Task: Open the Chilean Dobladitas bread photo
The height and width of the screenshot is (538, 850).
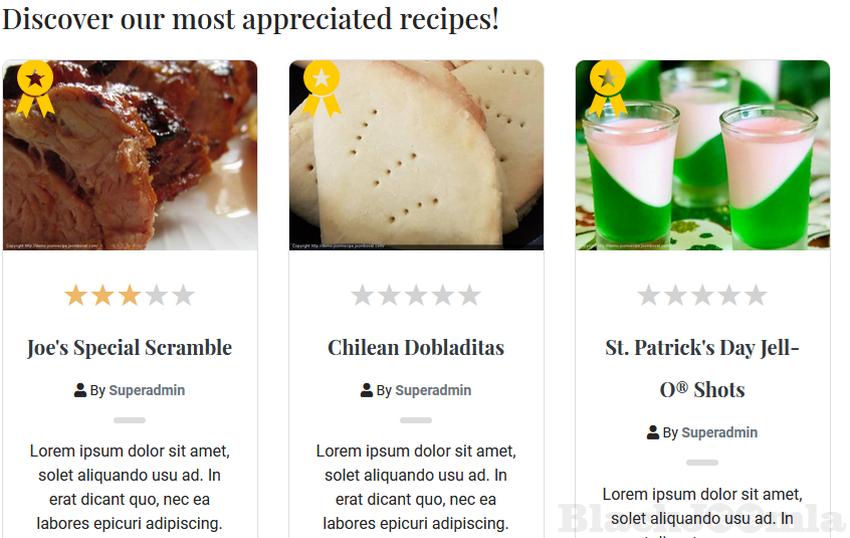Action: [x=416, y=155]
